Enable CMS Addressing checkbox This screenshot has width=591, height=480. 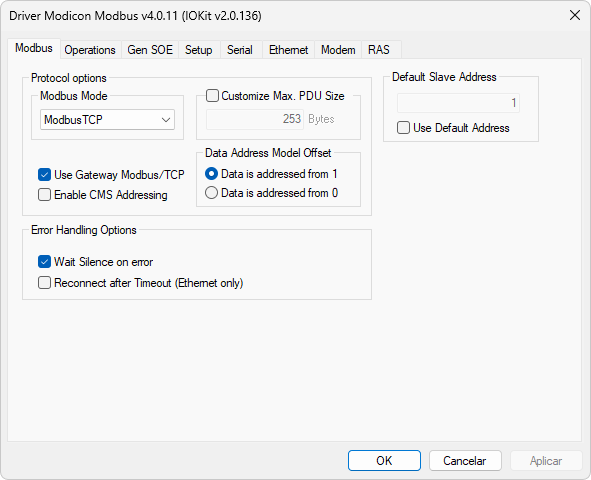pos(44,195)
